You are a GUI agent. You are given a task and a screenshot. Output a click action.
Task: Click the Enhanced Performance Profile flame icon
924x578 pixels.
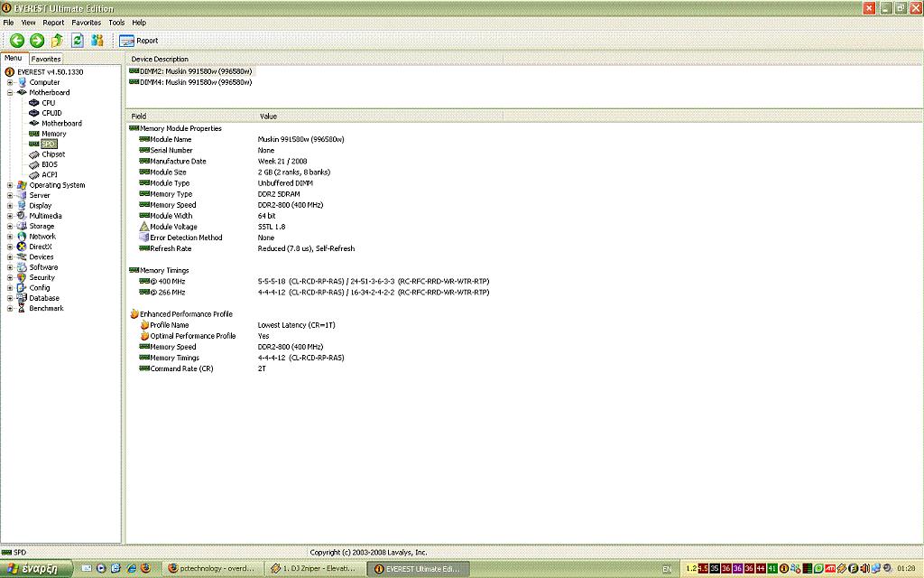(x=134, y=313)
